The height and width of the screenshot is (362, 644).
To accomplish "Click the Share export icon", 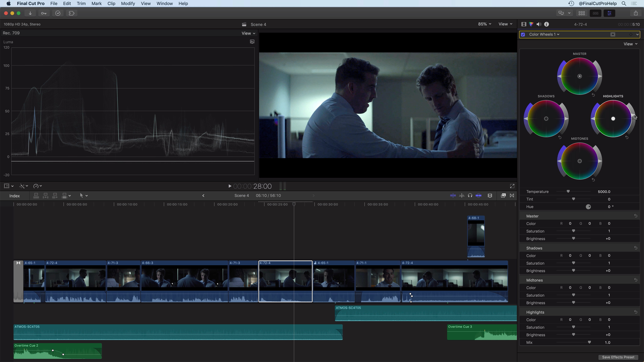I will pyautogui.click(x=636, y=13).
